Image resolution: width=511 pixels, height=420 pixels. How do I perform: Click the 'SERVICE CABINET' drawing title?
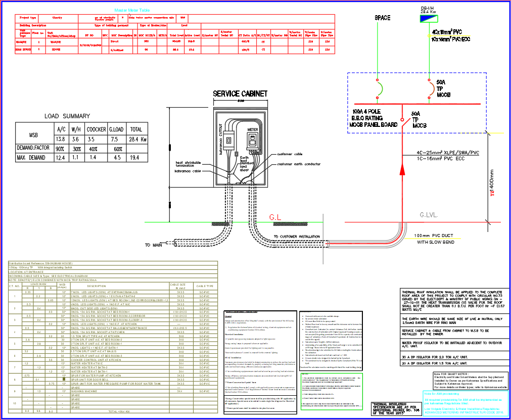(x=240, y=94)
